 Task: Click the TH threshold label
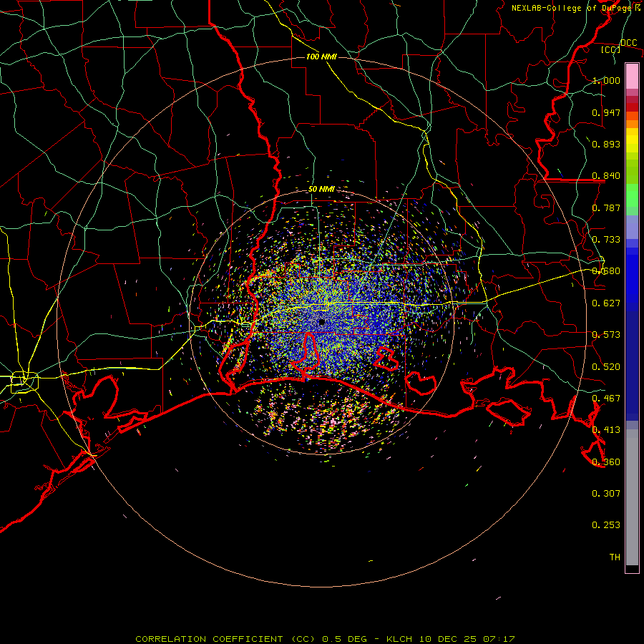coord(615,557)
